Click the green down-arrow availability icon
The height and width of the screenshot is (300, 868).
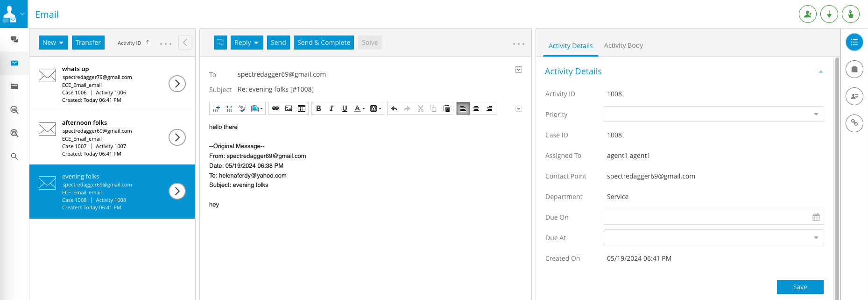pos(829,14)
